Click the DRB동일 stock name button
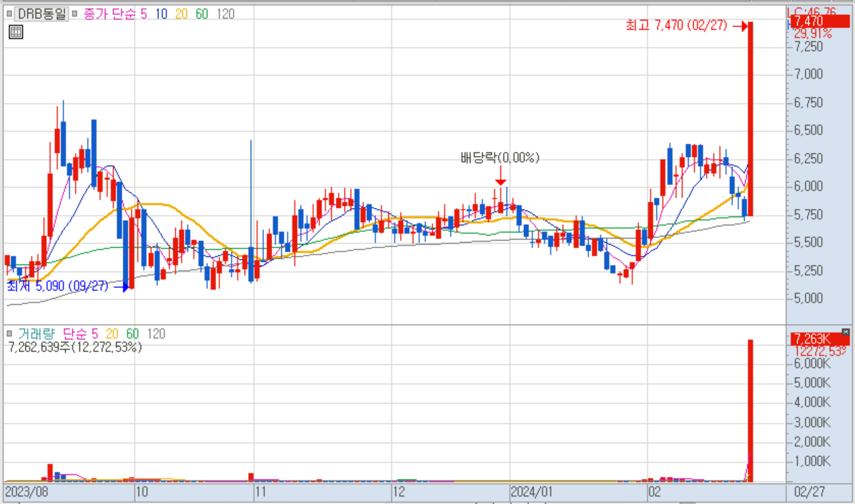The image size is (855, 504). click(42, 14)
